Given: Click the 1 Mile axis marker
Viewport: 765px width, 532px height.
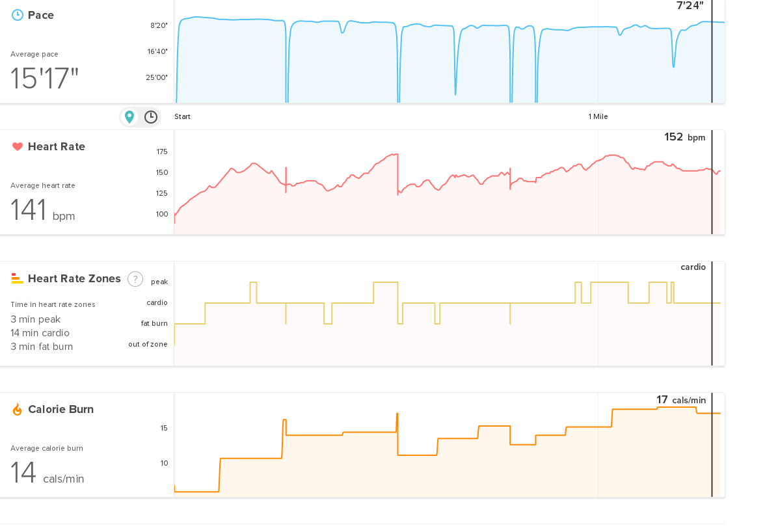Looking at the screenshot, I should click(x=598, y=116).
